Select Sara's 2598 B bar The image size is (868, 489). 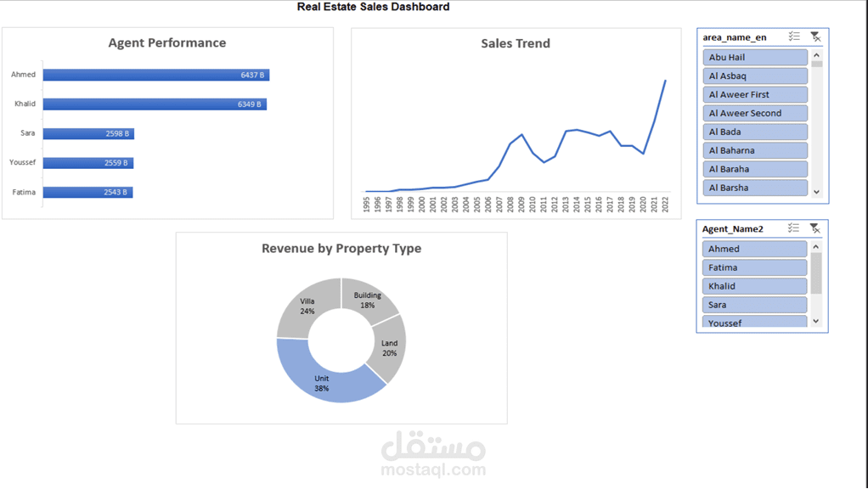[x=88, y=133]
